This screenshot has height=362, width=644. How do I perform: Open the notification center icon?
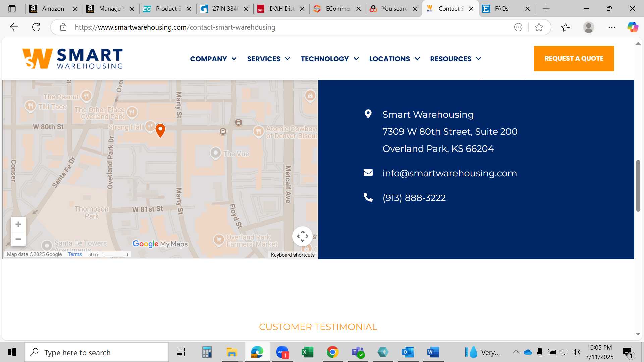click(628, 352)
